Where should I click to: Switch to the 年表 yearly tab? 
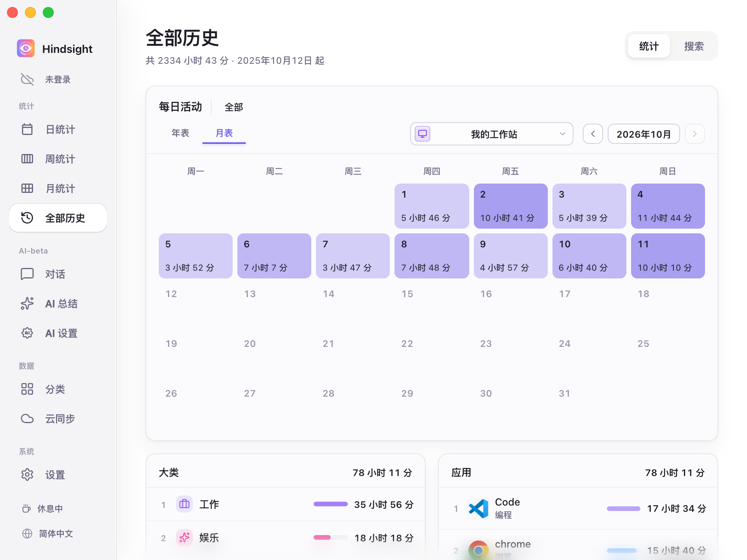(x=181, y=133)
